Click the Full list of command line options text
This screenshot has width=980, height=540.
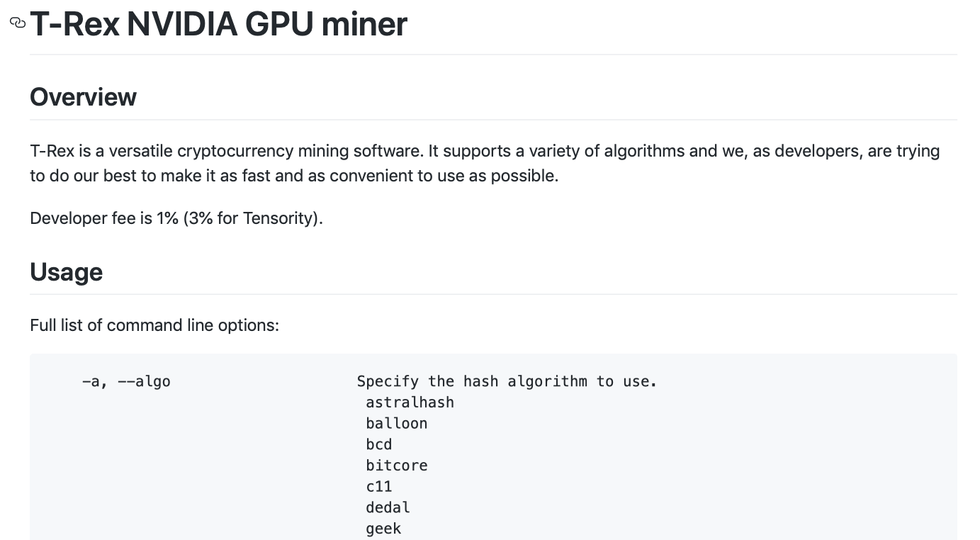pos(154,325)
